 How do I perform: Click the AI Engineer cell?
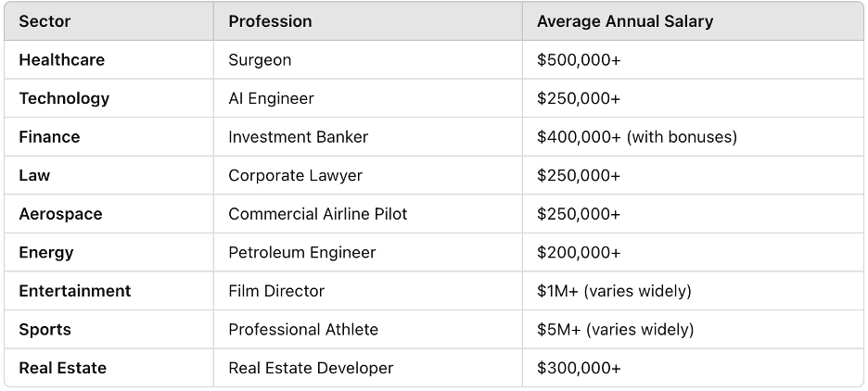click(x=271, y=98)
